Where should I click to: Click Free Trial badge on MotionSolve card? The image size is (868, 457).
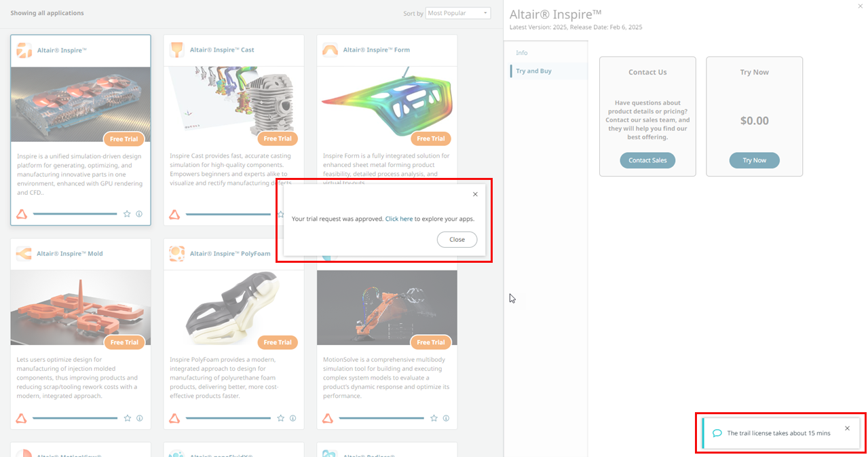click(x=431, y=343)
